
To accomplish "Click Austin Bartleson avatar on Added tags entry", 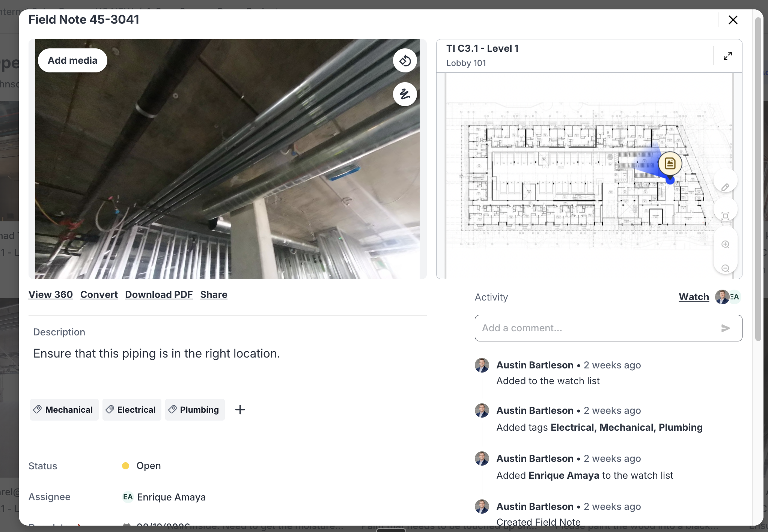I will click(x=482, y=411).
